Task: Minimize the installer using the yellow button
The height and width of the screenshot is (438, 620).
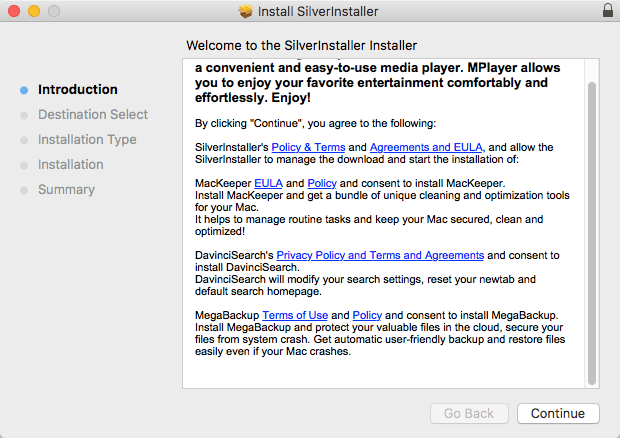Action: tap(32, 11)
